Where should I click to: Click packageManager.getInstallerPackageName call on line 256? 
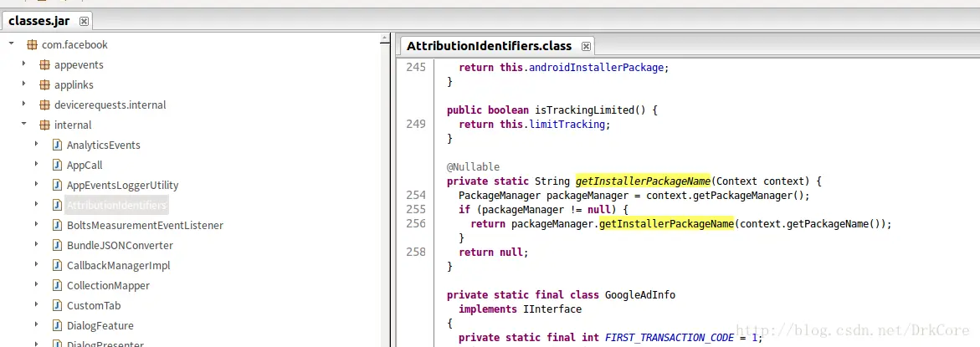coord(666,223)
